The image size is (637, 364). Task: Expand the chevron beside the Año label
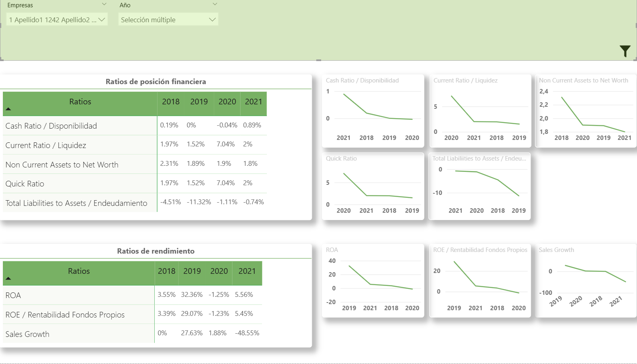point(215,4)
